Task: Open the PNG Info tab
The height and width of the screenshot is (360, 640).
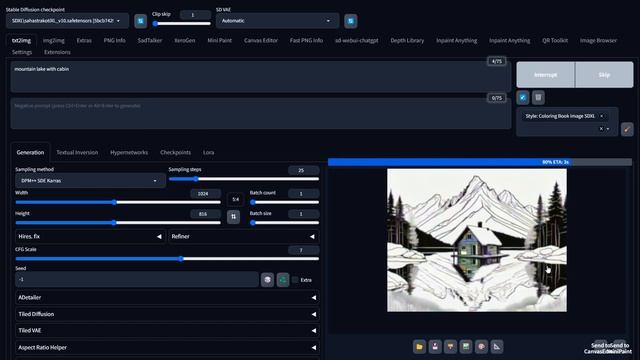Action: 114,40
